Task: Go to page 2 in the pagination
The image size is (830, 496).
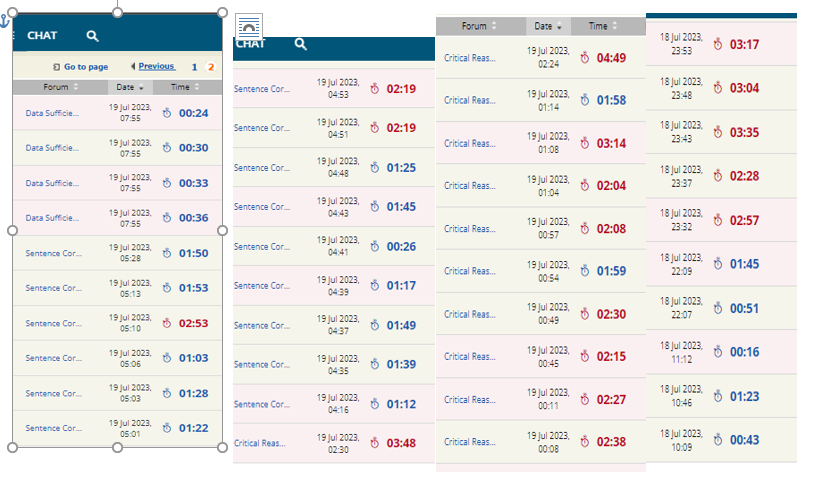Action: (x=210, y=67)
